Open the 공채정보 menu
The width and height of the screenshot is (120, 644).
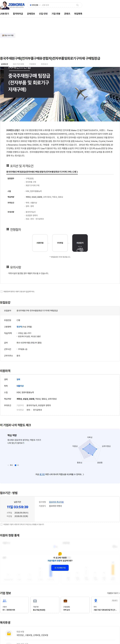click(x=31, y=14)
